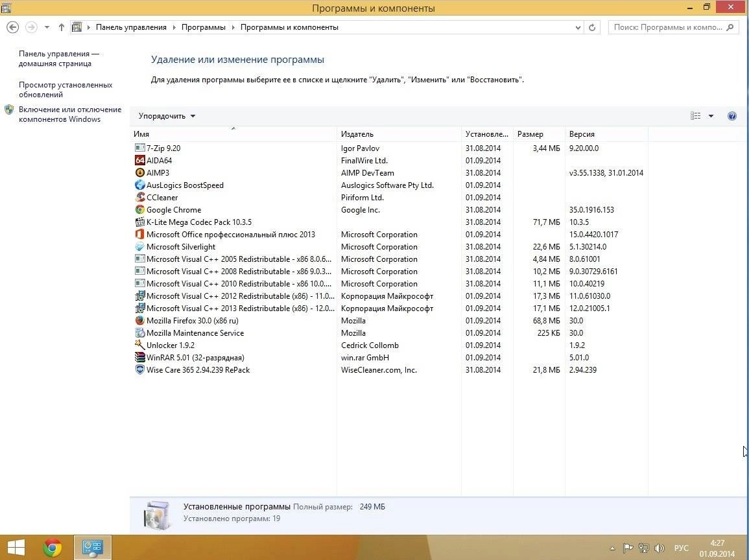Click the Mozilla Firefox 30.0 icon
Screen dimensions: 749x560
click(x=139, y=321)
